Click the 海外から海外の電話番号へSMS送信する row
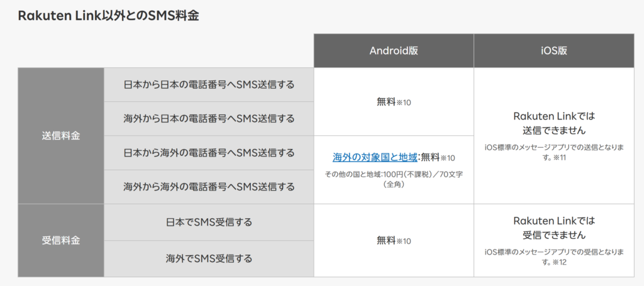The height and width of the screenshot is (286, 644). tap(209, 187)
